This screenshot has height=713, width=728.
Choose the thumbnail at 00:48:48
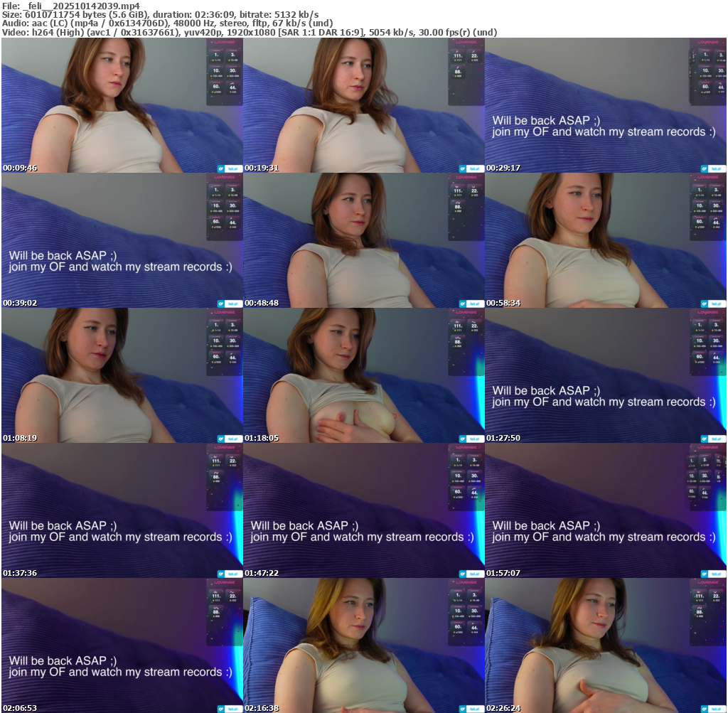tap(364, 240)
